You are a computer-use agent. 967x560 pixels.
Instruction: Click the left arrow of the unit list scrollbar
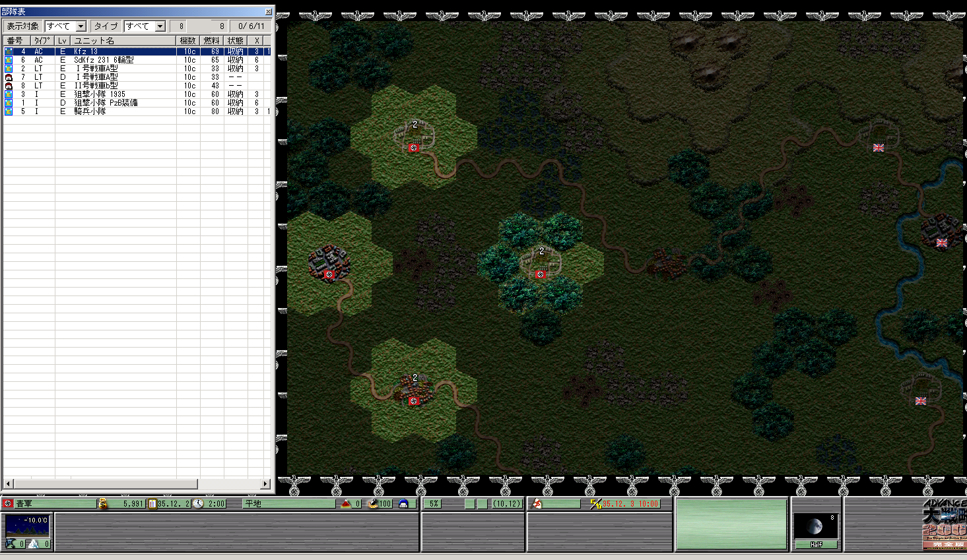click(8, 484)
